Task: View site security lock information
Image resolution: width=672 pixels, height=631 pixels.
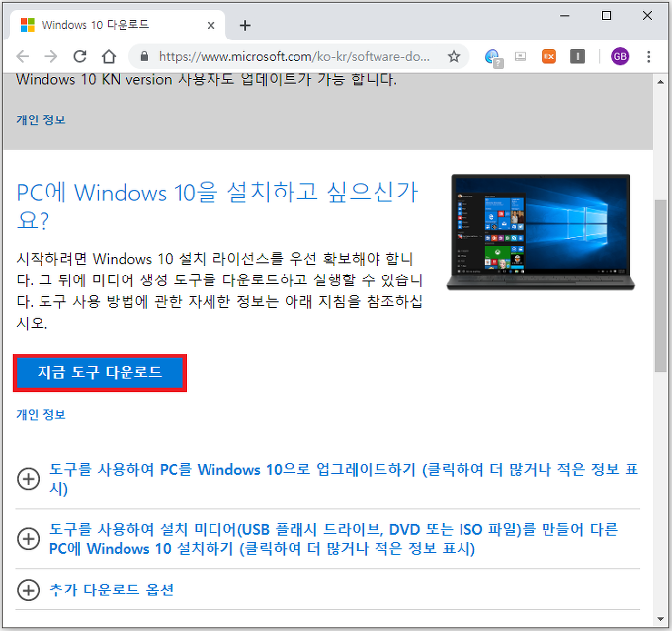Action: pyautogui.click(x=145, y=56)
